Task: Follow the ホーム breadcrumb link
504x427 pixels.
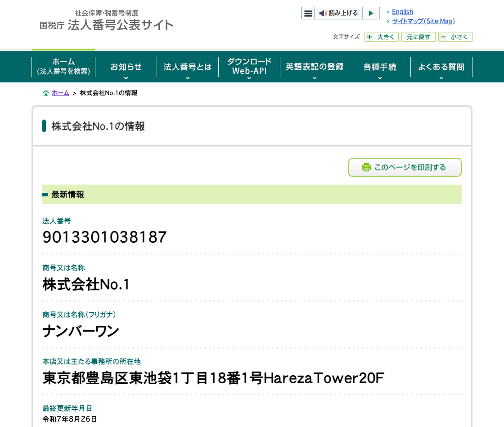Action: point(60,93)
